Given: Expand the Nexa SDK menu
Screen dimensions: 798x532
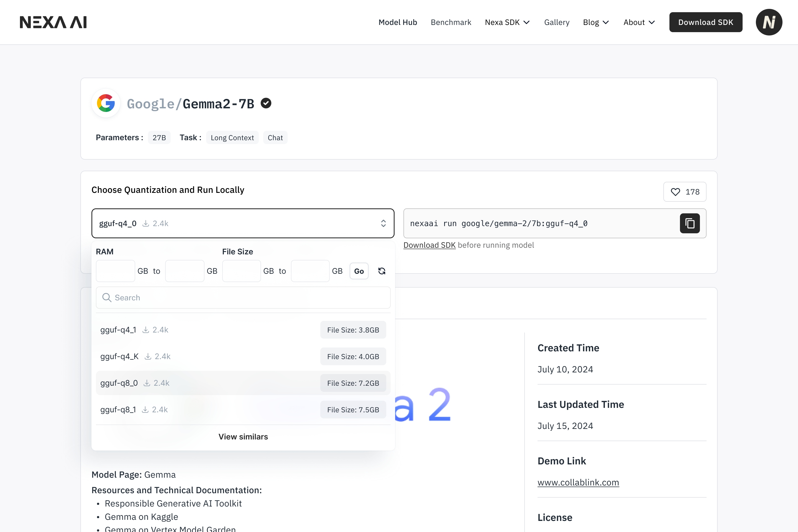Looking at the screenshot, I should pos(507,22).
